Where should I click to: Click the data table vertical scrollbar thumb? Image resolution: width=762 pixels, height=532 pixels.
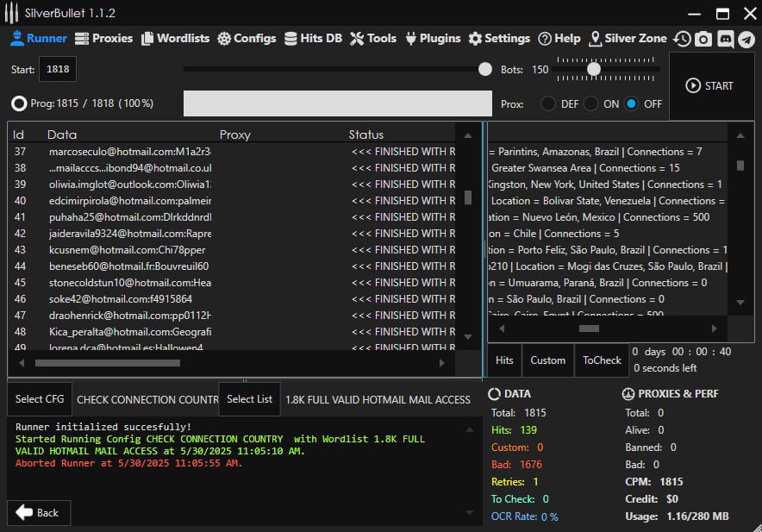tap(468, 197)
